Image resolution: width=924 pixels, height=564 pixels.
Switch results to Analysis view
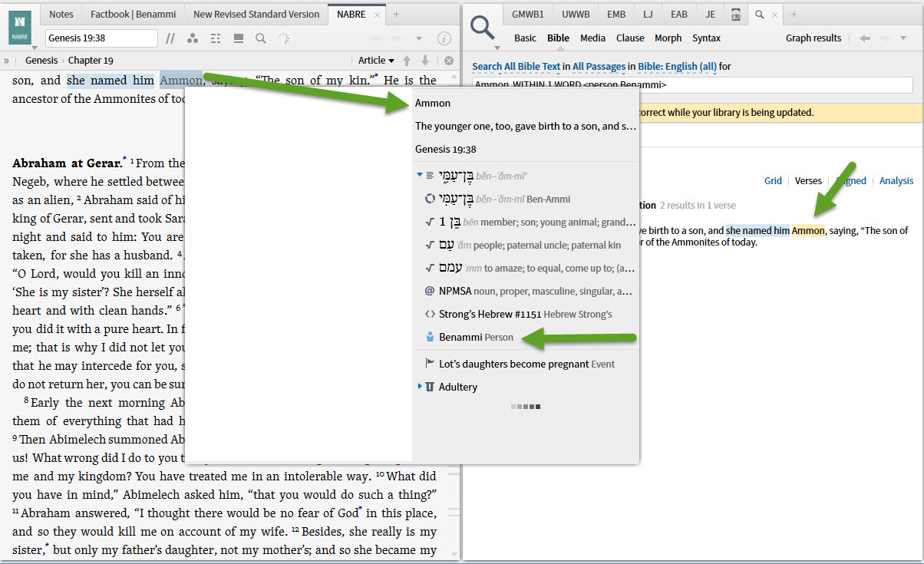(x=896, y=181)
